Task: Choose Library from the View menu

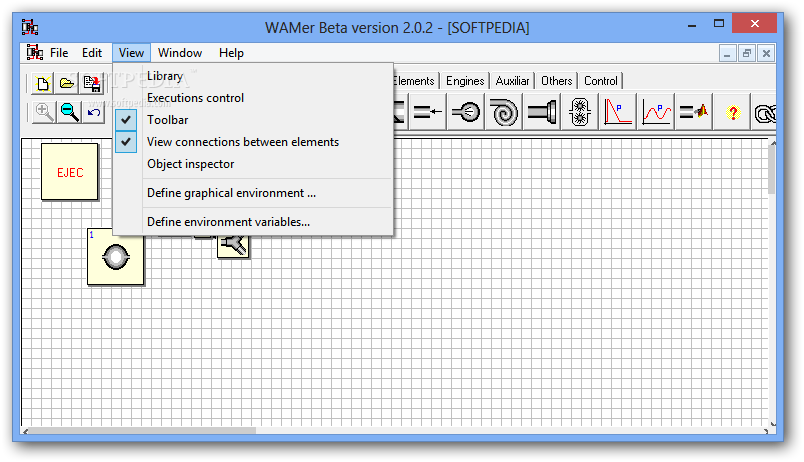Action: point(253,76)
